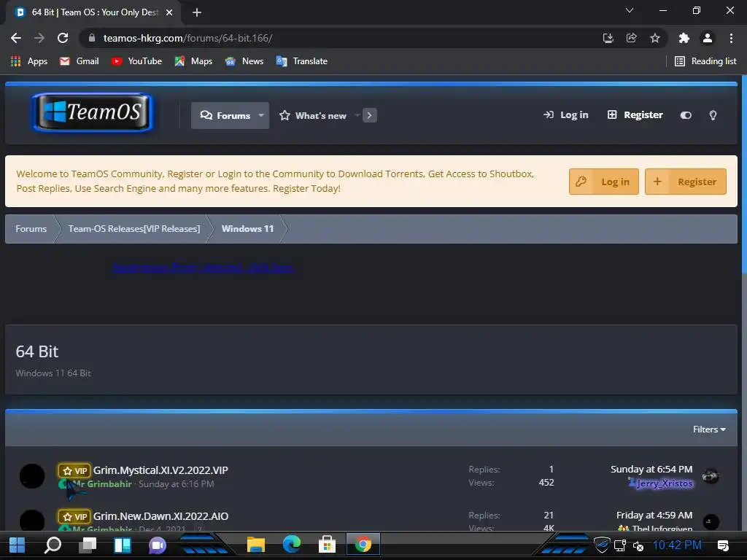Open the News bookmark
Screen dimensions: 747x560
tap(244, 61)
